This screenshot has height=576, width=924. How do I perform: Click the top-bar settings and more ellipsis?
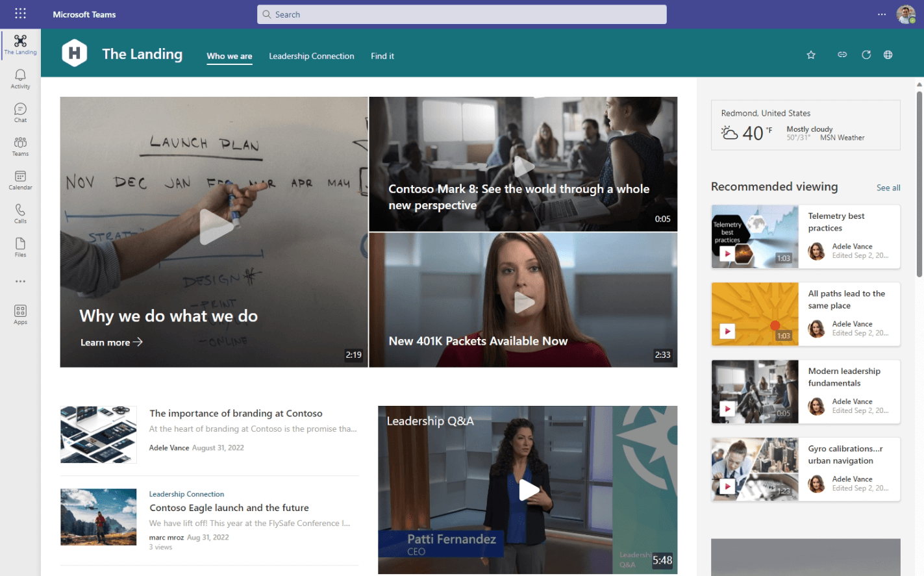coord(882,14)
